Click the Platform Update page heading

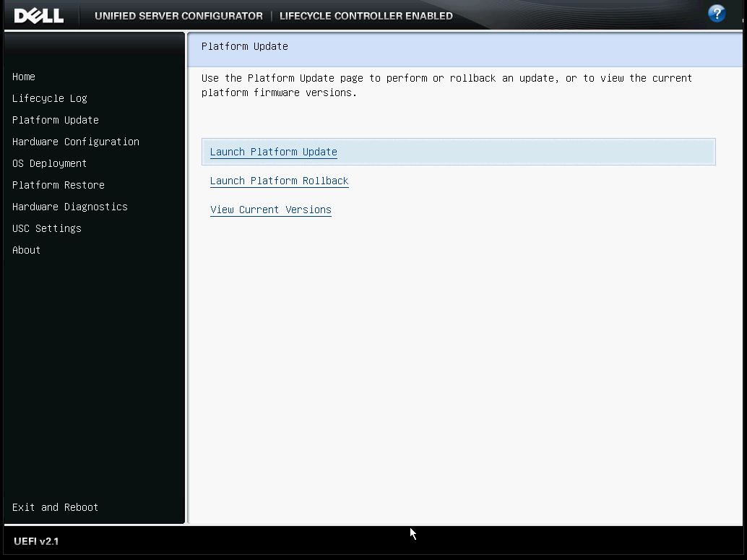[245, 46]
